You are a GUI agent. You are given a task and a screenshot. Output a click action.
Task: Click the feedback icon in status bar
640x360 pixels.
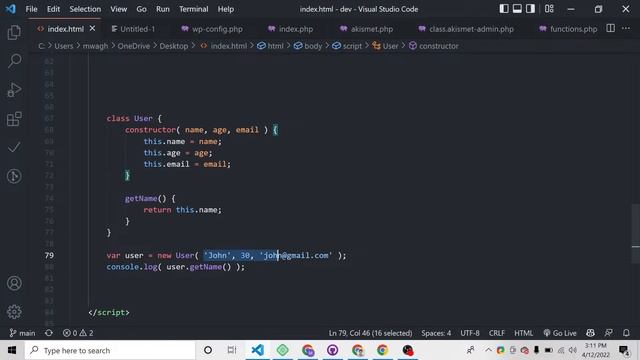[608, 333]
